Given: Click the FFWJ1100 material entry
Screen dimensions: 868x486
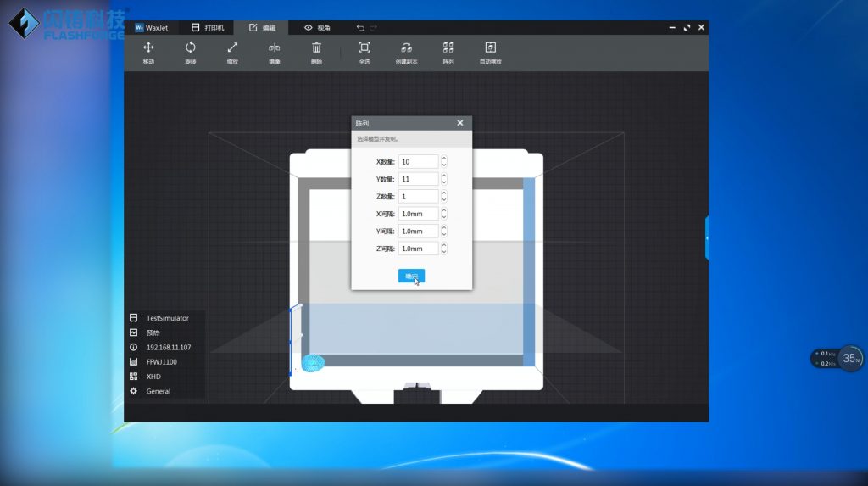Looking at the screenshot, I should [153, 362].
